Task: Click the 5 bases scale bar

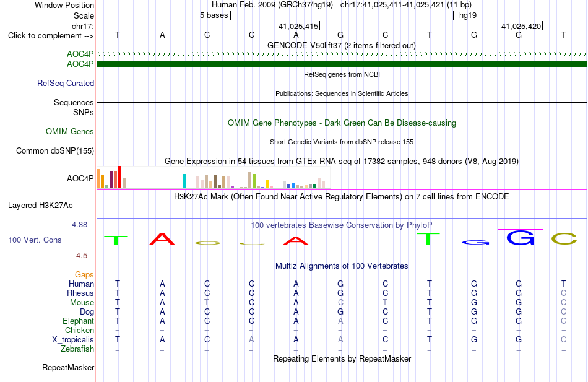Action: click(x=342, y=15)
